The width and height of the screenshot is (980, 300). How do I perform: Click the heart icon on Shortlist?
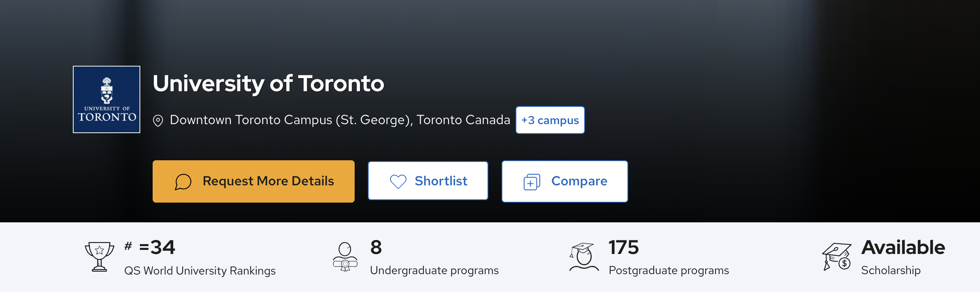(x=398, y=181)
